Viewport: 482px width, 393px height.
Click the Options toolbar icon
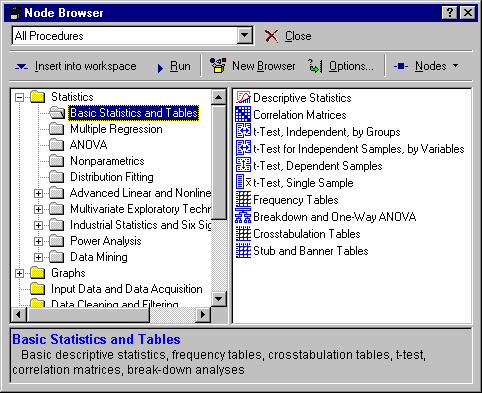click(315, 66)
